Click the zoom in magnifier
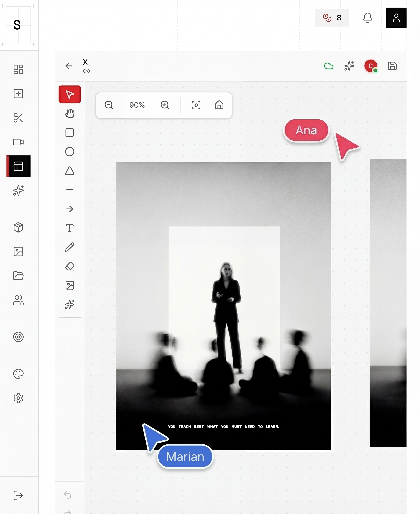The image size is (420, 514). coord(165,105)
